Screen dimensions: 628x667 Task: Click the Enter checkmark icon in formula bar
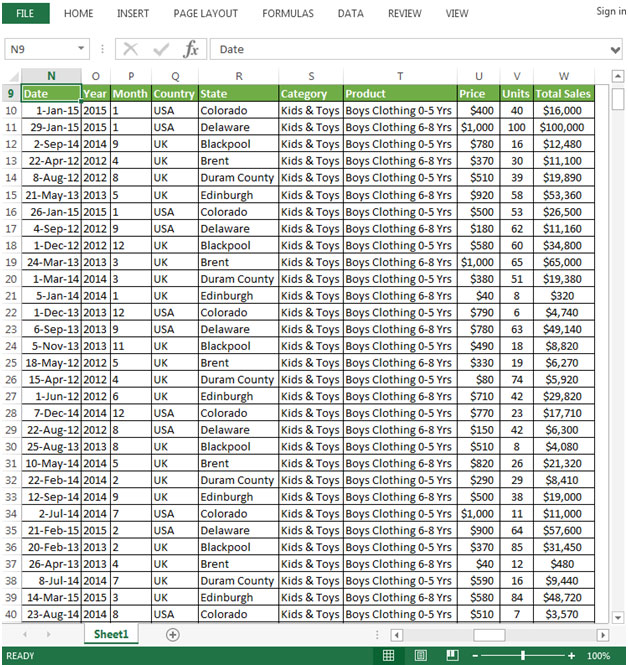coord(161,49)
